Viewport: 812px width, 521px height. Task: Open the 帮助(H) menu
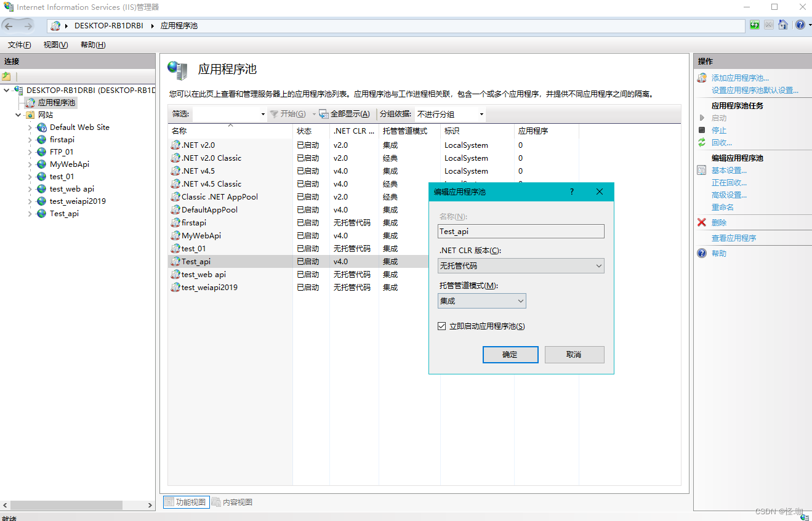pyautogui.click(x=93, y=45)
